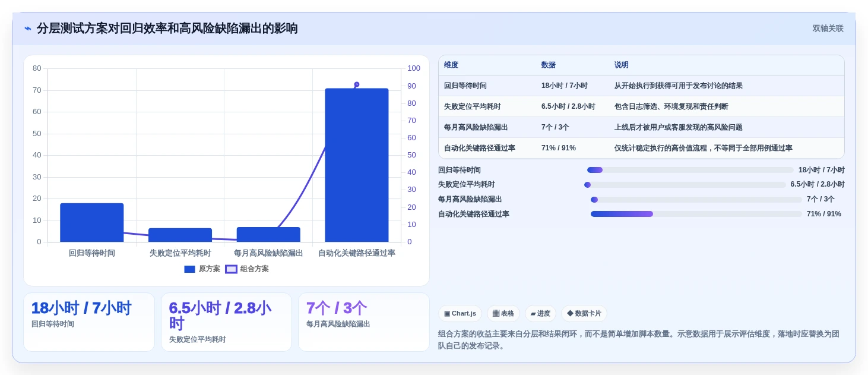Click the 数据 column header
The height and width of the screenshot is (375, 868).
(549, 65)
